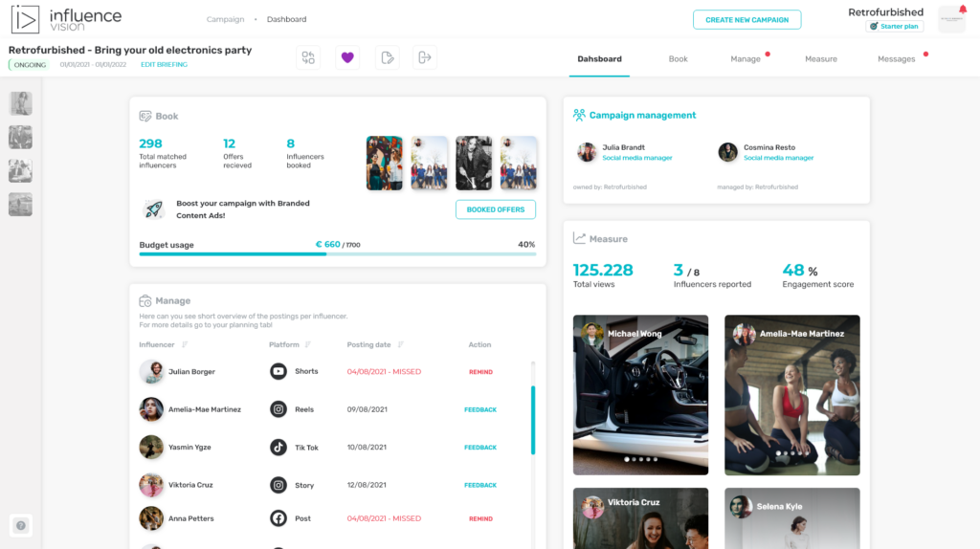Open the Messages tab

896,59
